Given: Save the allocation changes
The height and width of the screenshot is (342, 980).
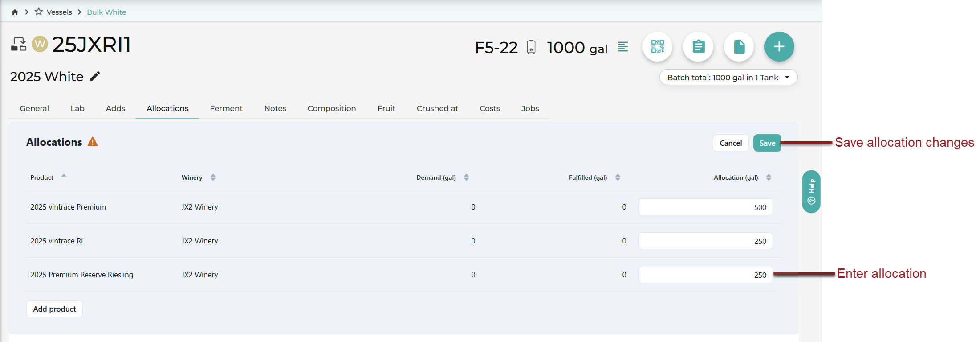Looking at the screenshot, I should pyautogui.click(x=767, y=143).
